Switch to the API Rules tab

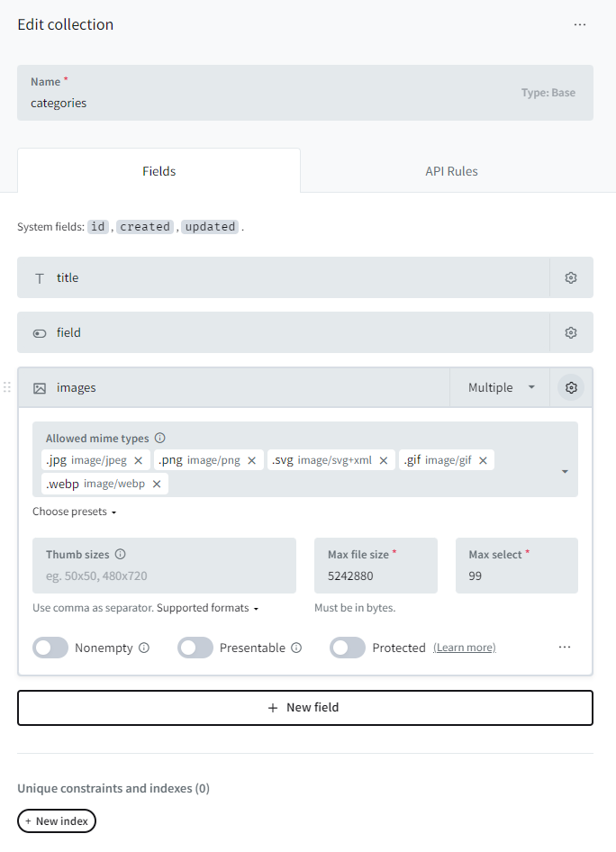pos(451,171)
